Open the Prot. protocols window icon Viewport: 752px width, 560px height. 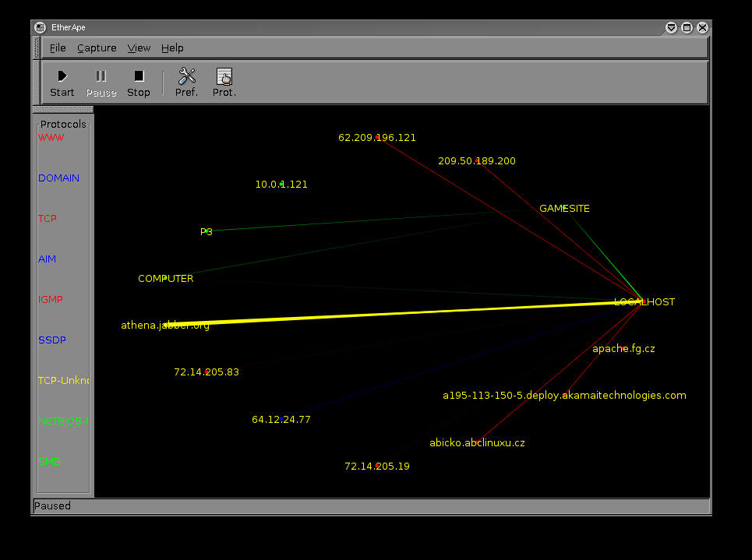click(224, 76)
